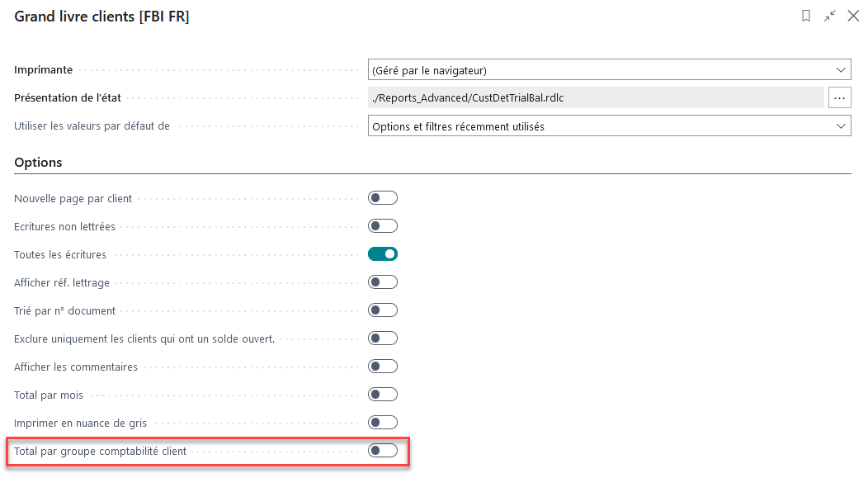This screenshot has height=478, width=868.
Task: Click the Options section heading
Action: pyautogui.click(x=38, y=163)
